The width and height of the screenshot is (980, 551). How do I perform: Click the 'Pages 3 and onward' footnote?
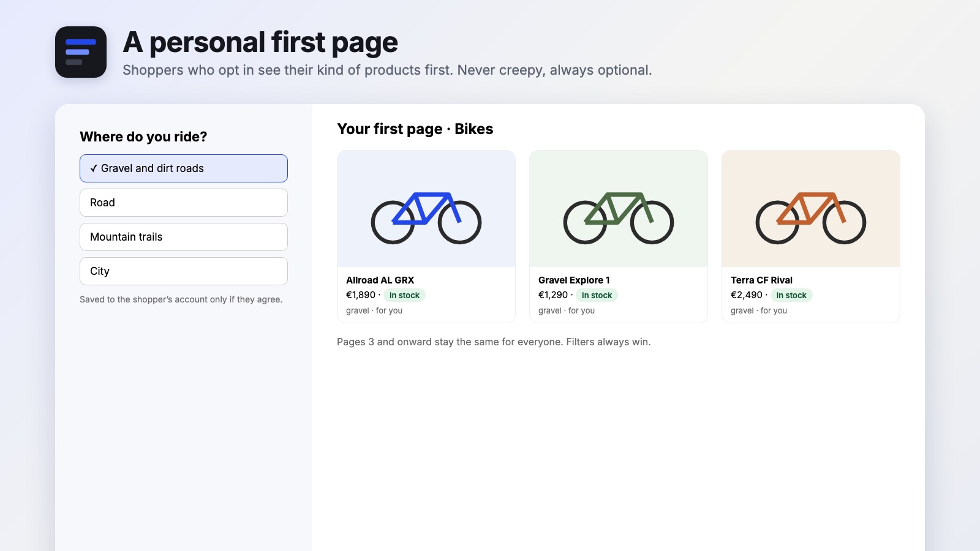494,342
